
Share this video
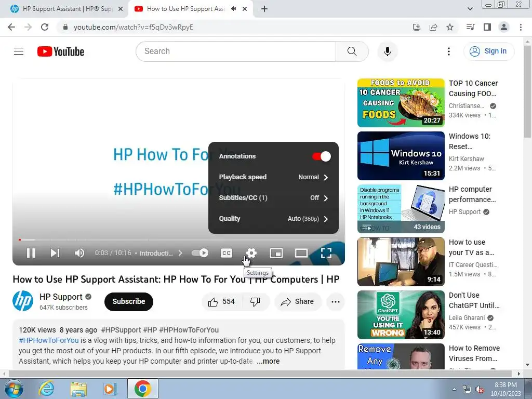pos(298,302)
